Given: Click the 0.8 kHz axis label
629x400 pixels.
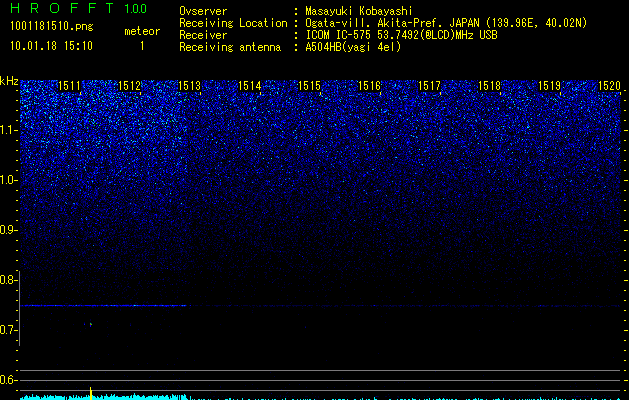Looking at the screenshot, I should coord(8,280).
